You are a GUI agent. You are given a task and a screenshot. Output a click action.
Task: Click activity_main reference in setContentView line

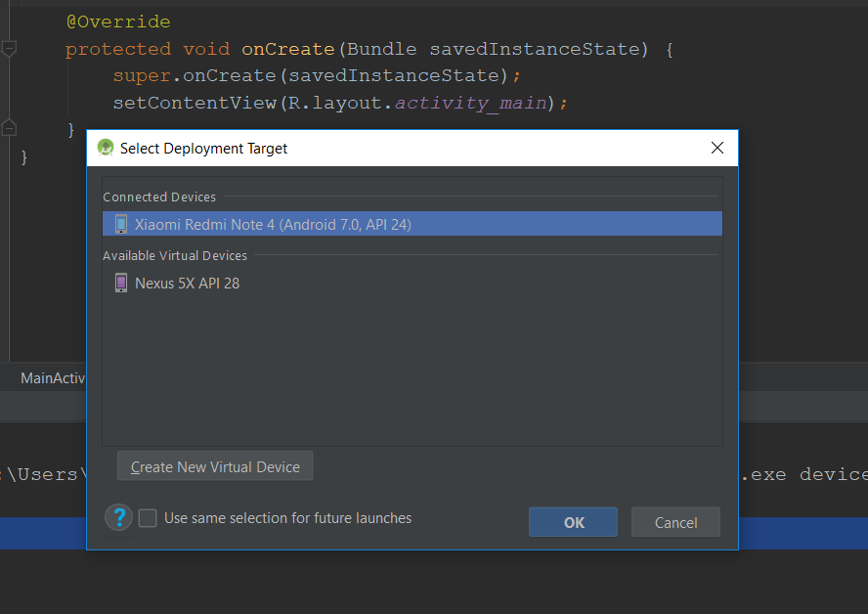pyautogui.click(x=470, y=103)
